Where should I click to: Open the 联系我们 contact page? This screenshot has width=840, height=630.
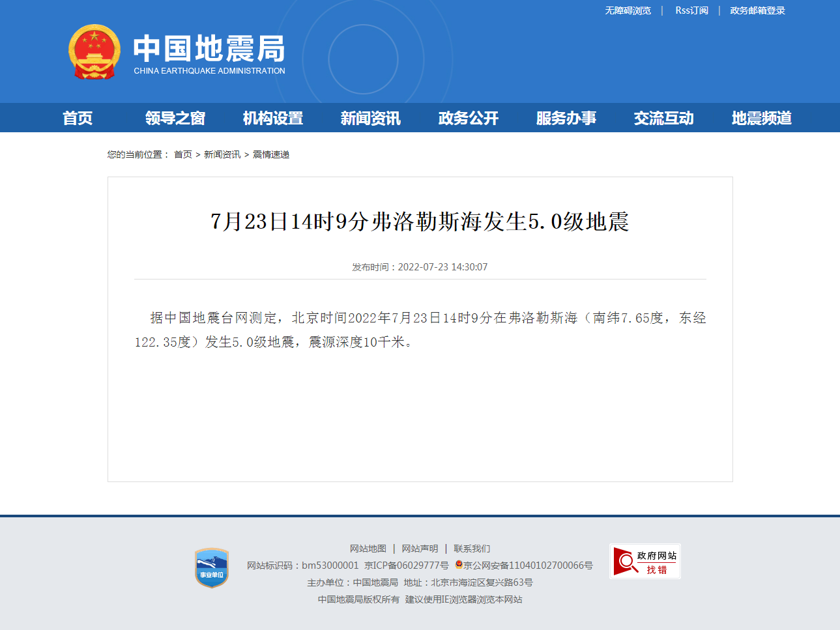473,549
